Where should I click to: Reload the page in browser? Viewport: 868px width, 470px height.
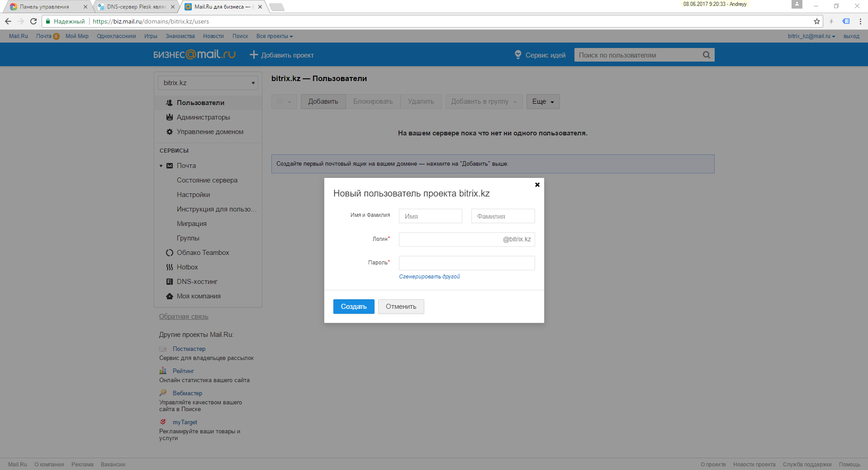(33, 21)
